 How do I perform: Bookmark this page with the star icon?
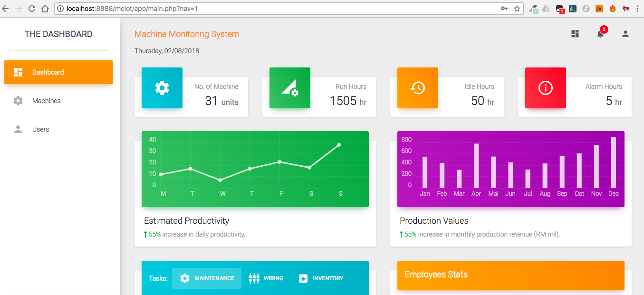click(517, 9)
